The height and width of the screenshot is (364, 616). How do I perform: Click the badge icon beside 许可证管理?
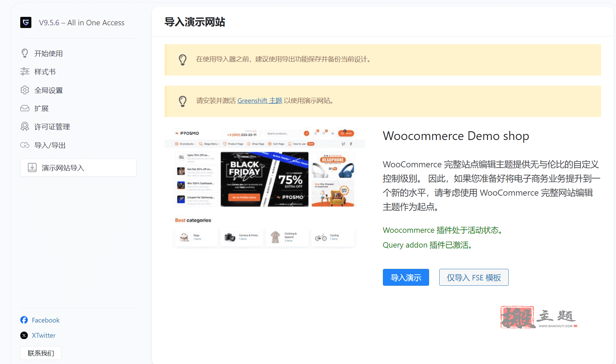pos(25,127)
